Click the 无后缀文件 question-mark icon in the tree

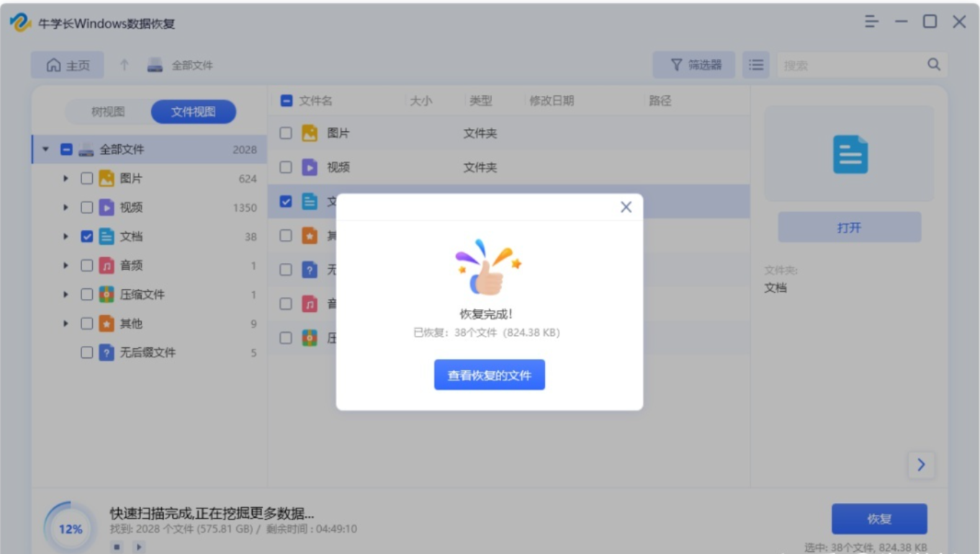(x=107, y=352)
